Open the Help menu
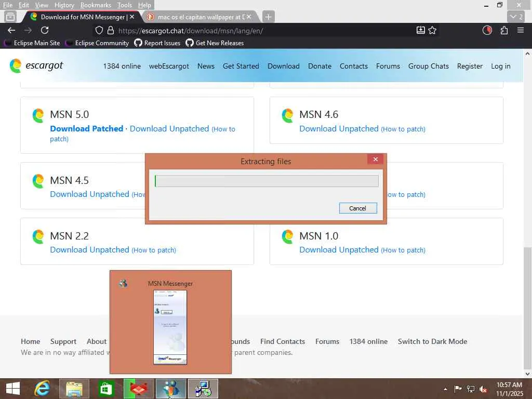 point(144,5)
